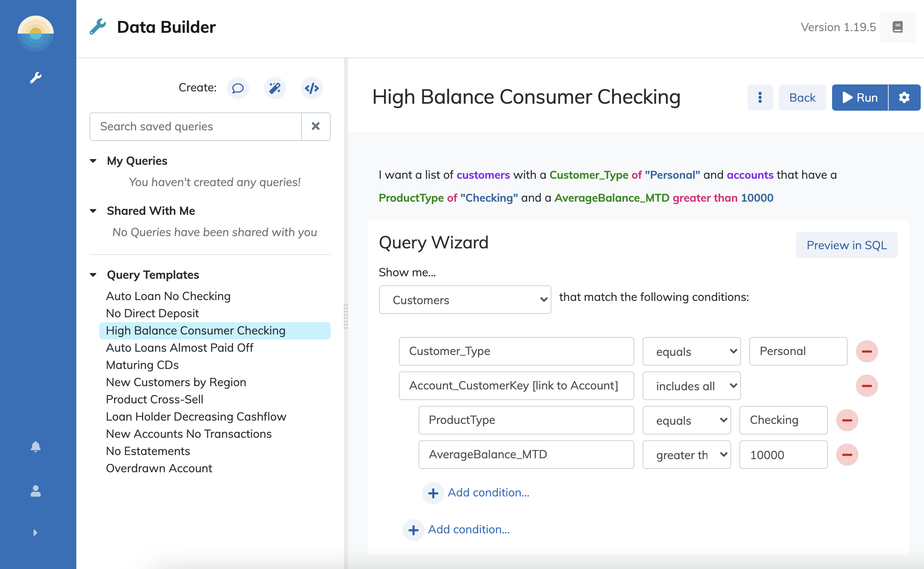
Task: Click Preview in SQL
Action: tap(847, 245)
